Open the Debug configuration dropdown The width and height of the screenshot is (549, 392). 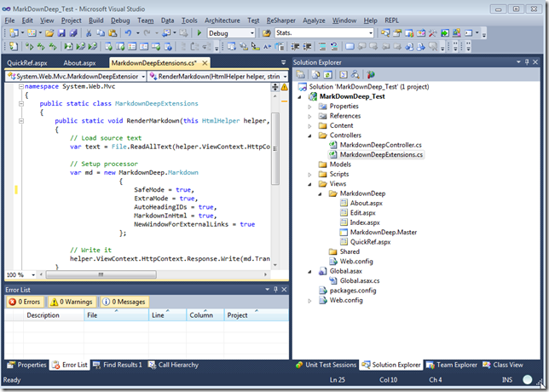[x=230, y=33]
